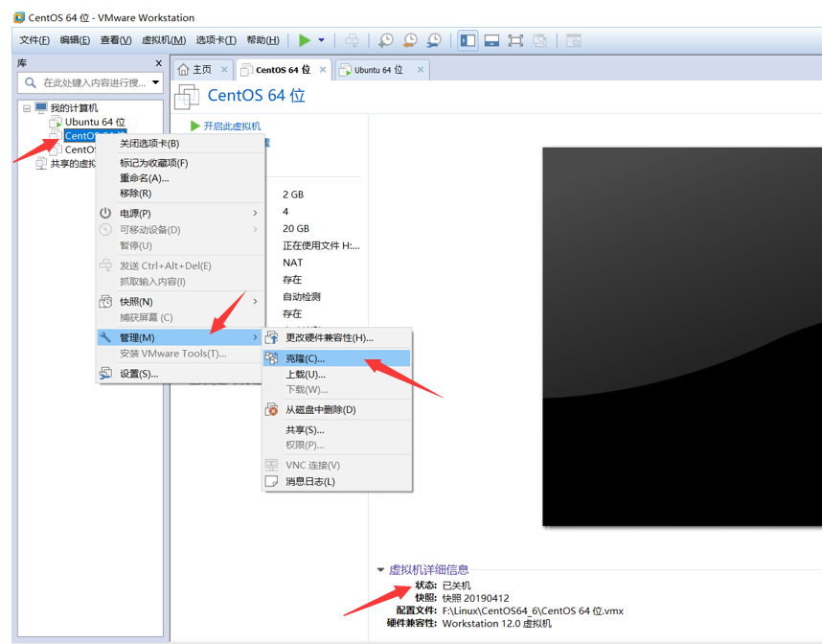
Task: Select 我的计算机 in the library tree
Action: (74, 108)
